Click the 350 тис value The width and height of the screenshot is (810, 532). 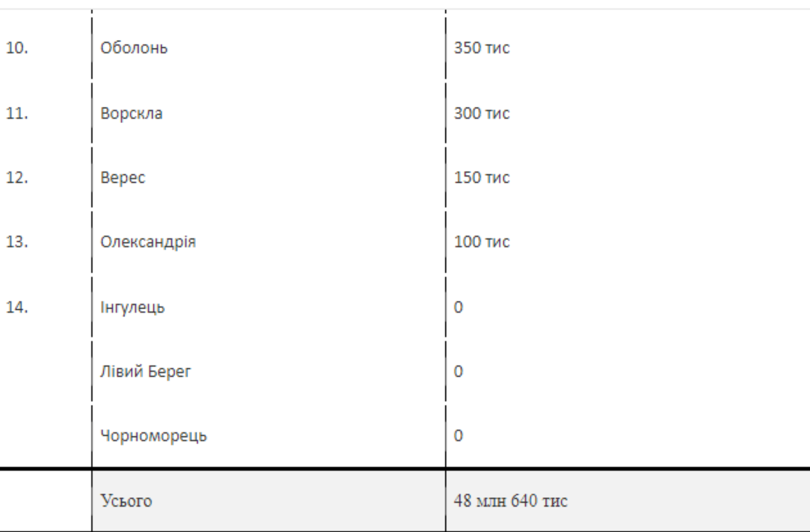tap(482, 48)
